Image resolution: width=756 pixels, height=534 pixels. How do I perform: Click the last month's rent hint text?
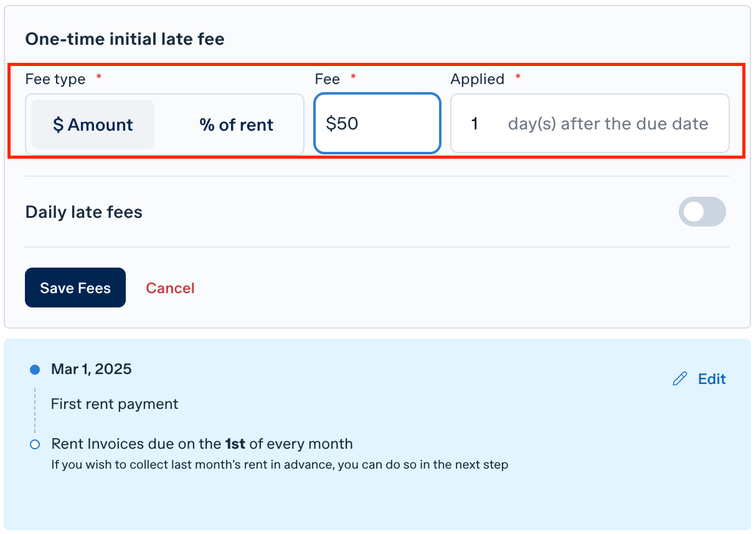click(280, 465)
